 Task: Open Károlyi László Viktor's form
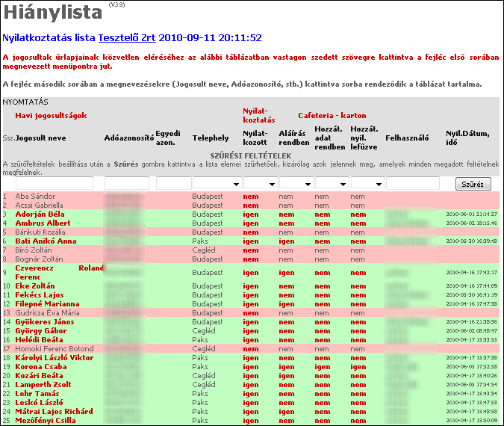(x=55, y=358)
